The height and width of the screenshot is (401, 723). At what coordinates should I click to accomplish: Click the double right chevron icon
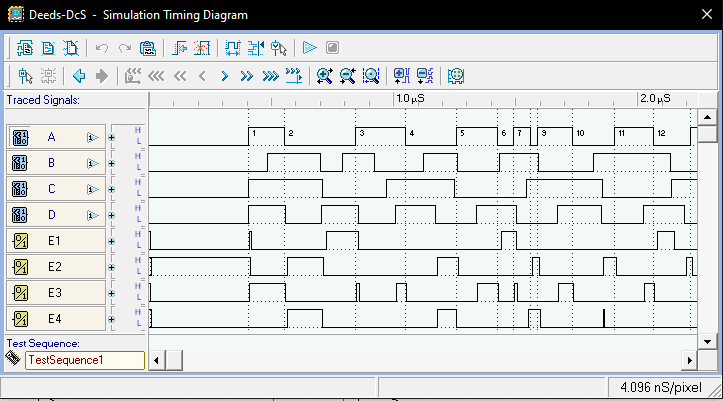click(x=246, y=75)
